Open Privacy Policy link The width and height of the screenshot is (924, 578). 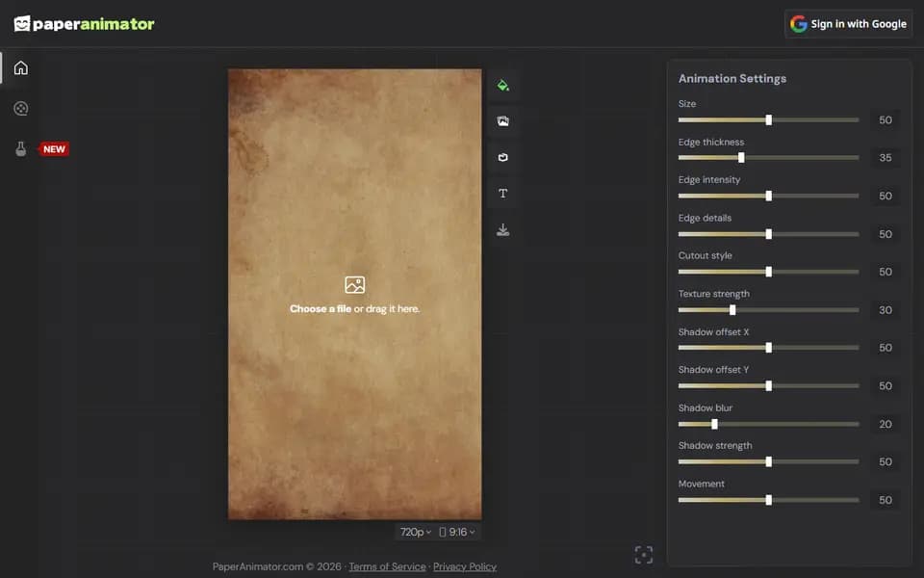coord(464,566)
